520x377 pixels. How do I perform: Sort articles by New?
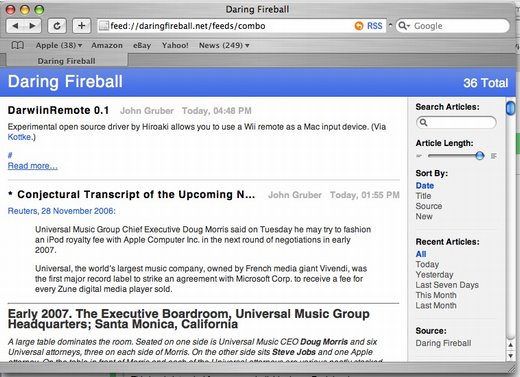point(424,217)
